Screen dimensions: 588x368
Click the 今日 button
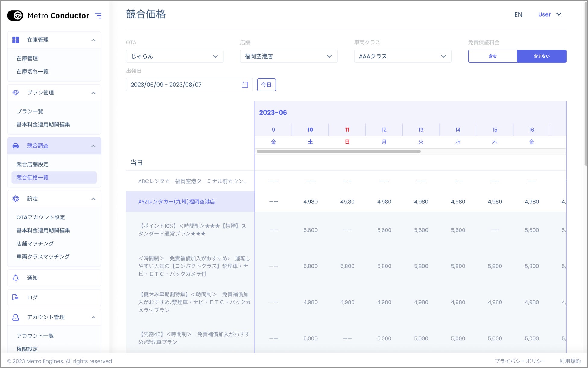[x=266, y=85]
